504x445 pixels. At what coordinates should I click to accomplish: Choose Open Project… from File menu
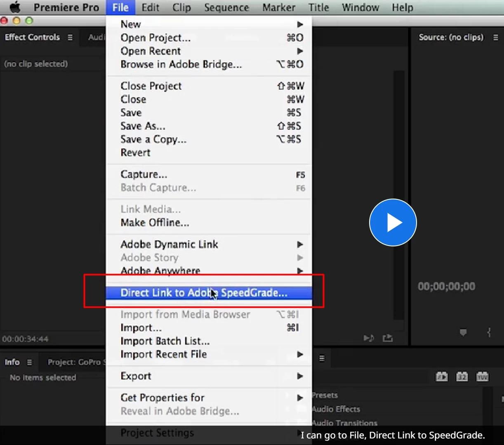pyautogui.click(x=209, y=38)
